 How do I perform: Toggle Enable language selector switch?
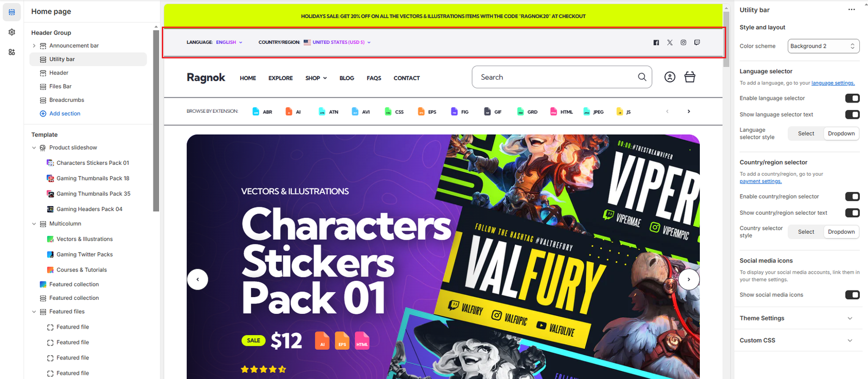[x=852, y=98]
